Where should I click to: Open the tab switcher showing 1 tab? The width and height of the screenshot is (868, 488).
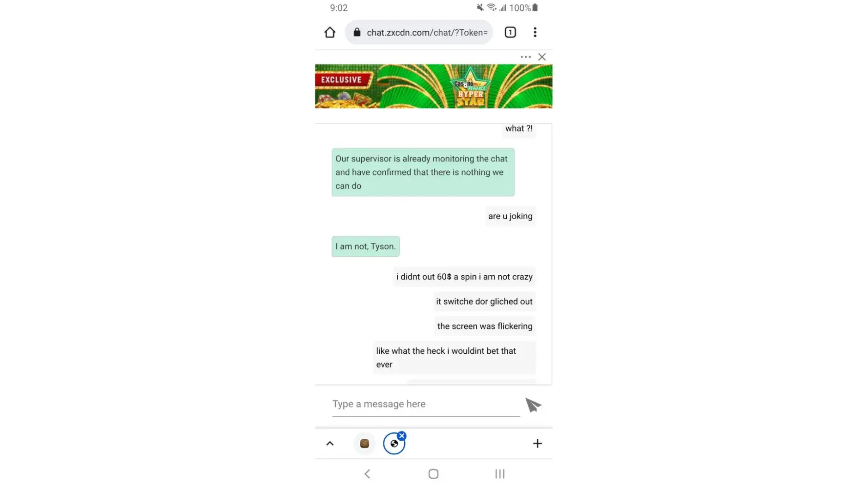[x=510, y=32]
